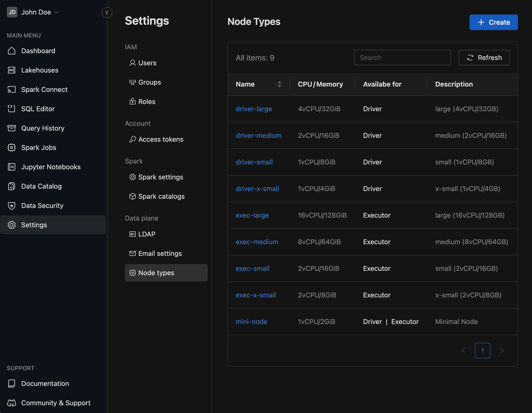Viewport: 532px width, 413px height.
Task: Open the driver-large node type link
Action: (x=254, y=109)
